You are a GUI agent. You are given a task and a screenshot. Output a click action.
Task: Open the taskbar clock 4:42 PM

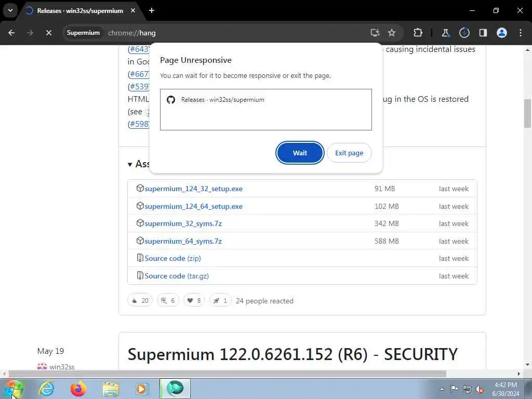point(506,389)
